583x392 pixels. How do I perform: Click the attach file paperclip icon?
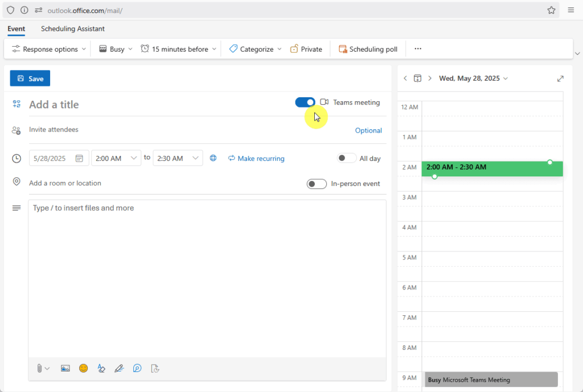pyautogui.click(x=39, y=368)
